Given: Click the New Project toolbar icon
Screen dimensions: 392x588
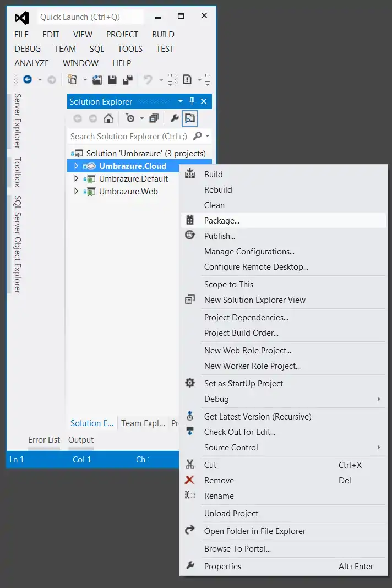Looking at the screenshot, I should click(x=72, y=79).
